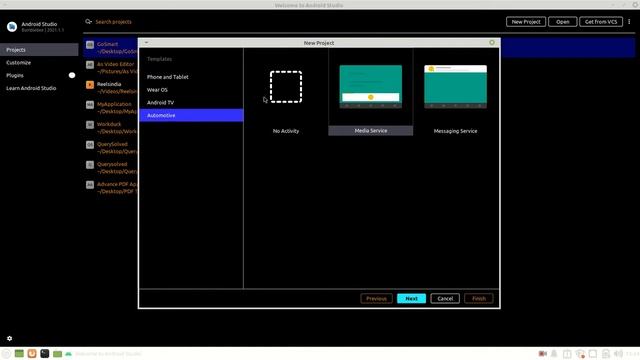Click the Android Studio logo icon
This screenshot has width=640, height=360.
point(12,27)
